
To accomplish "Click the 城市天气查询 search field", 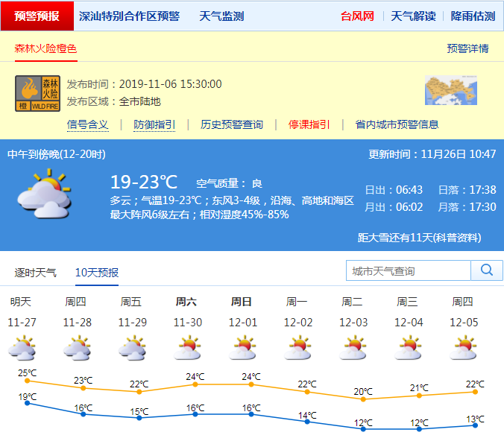I will [x=409, y=271].
